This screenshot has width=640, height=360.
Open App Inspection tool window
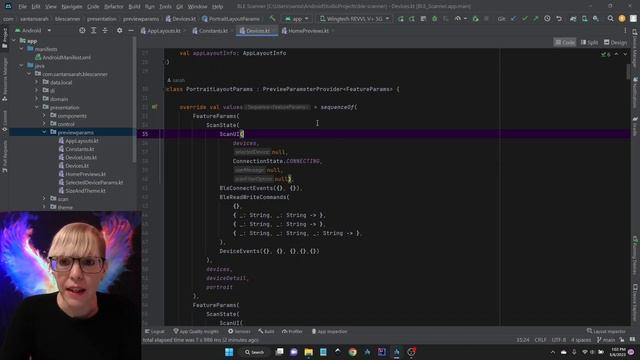tap(329, 331)
